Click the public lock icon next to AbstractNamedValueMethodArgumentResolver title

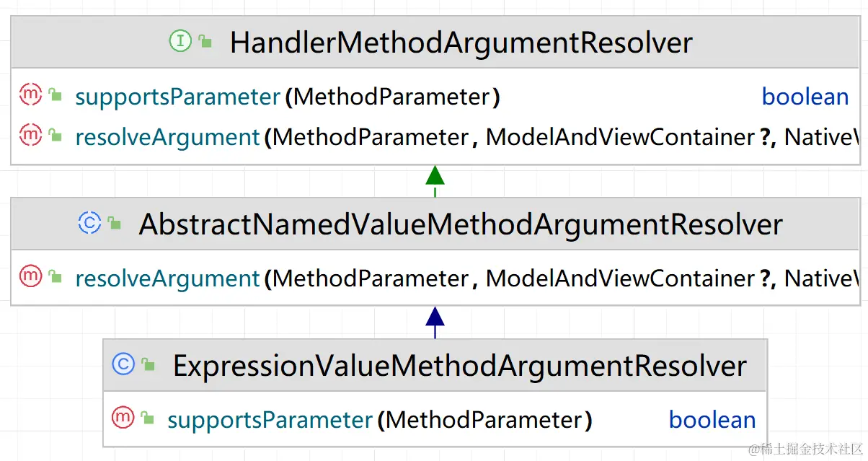pos(115,224)
